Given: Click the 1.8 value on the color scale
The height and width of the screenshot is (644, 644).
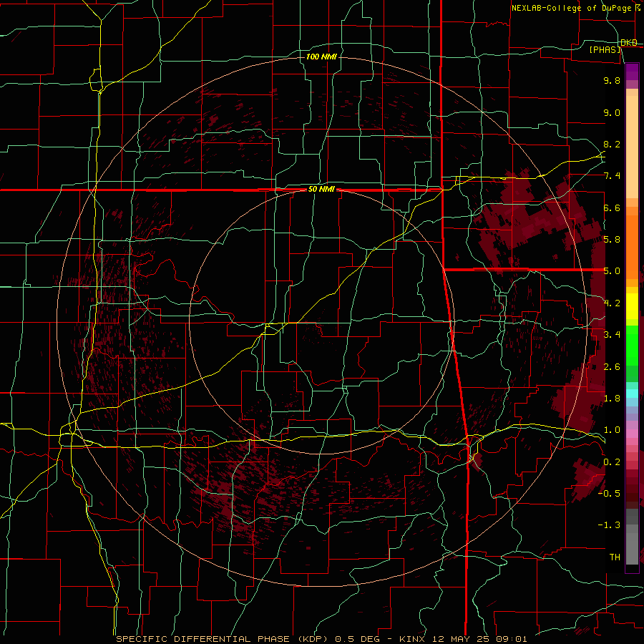Looking at the screenshot, I should [612, 399].
